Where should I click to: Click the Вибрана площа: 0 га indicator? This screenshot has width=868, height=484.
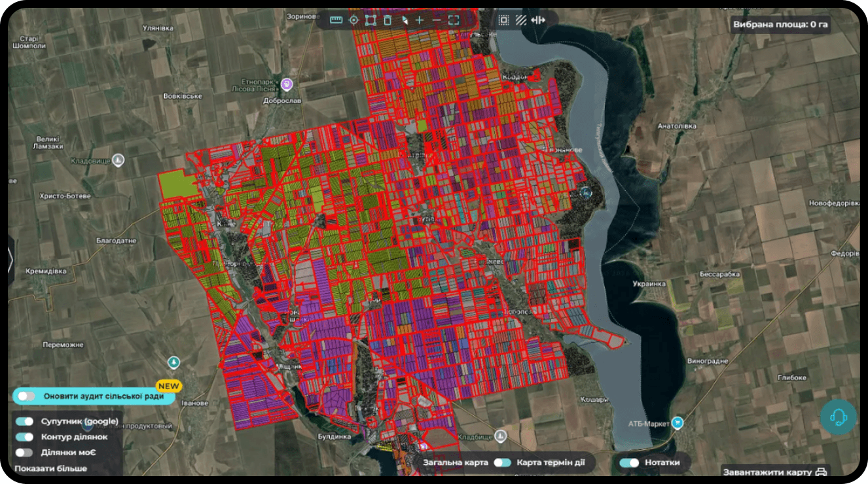(x=780, y=25)
